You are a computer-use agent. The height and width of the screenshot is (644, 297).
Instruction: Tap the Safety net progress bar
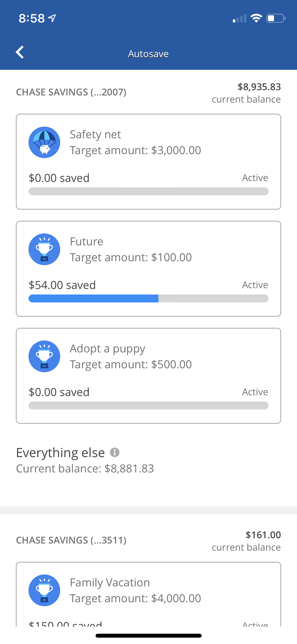[x=148, y=191]
